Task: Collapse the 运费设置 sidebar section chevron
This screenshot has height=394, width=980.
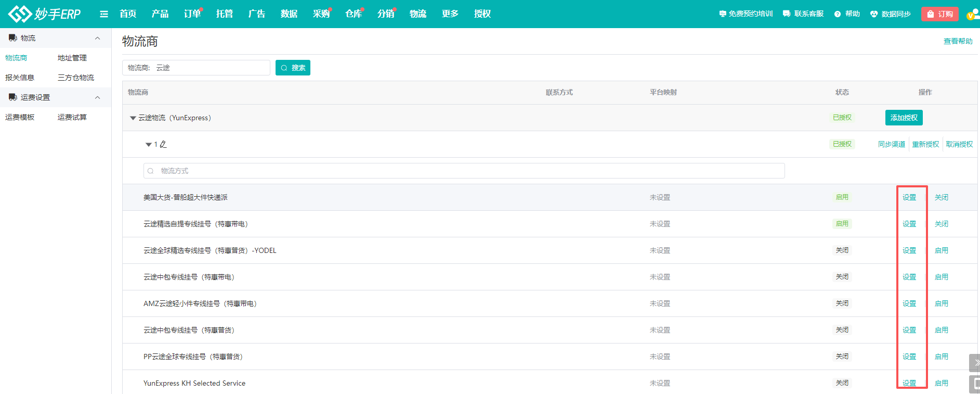Action: [97, 97]
